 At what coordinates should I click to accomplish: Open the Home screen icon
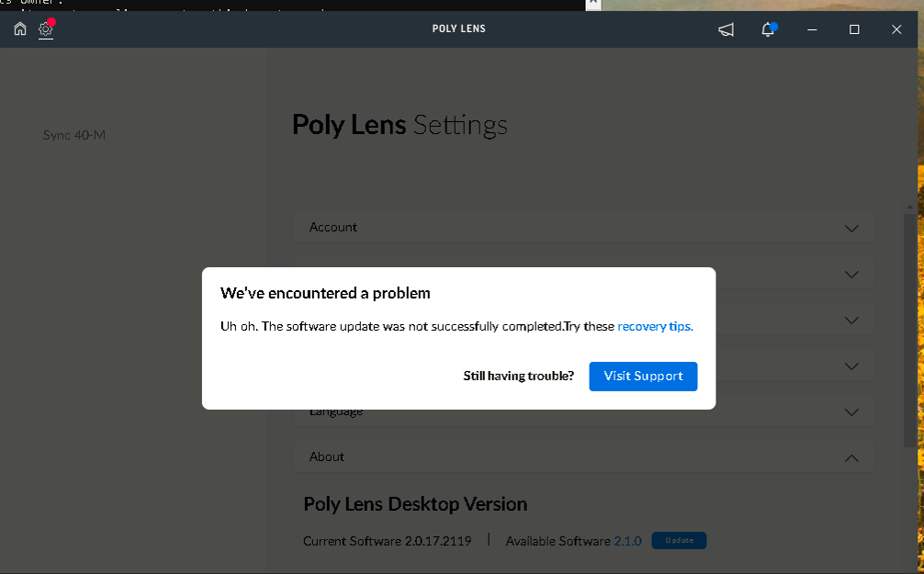pos(19,28)
